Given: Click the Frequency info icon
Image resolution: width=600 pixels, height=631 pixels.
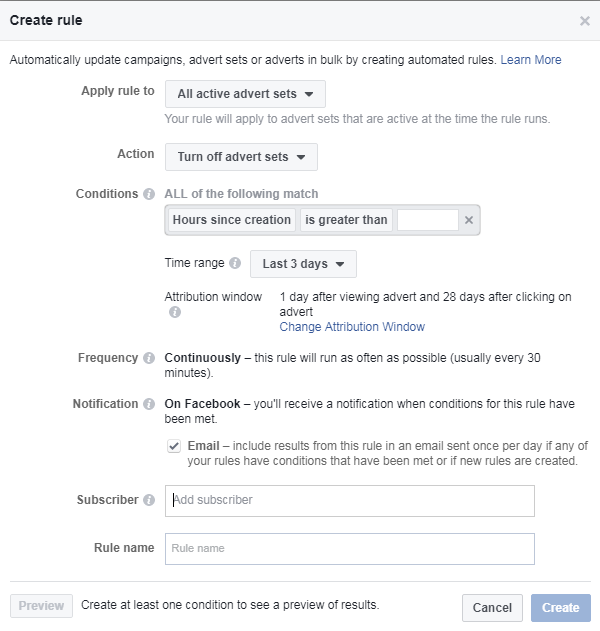Looking at the screenshot, I should click(x=149, y=358).
